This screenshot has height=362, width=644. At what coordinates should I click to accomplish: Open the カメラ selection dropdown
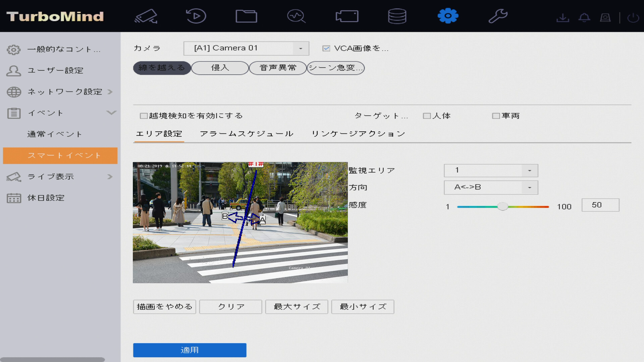click(246, 48)
